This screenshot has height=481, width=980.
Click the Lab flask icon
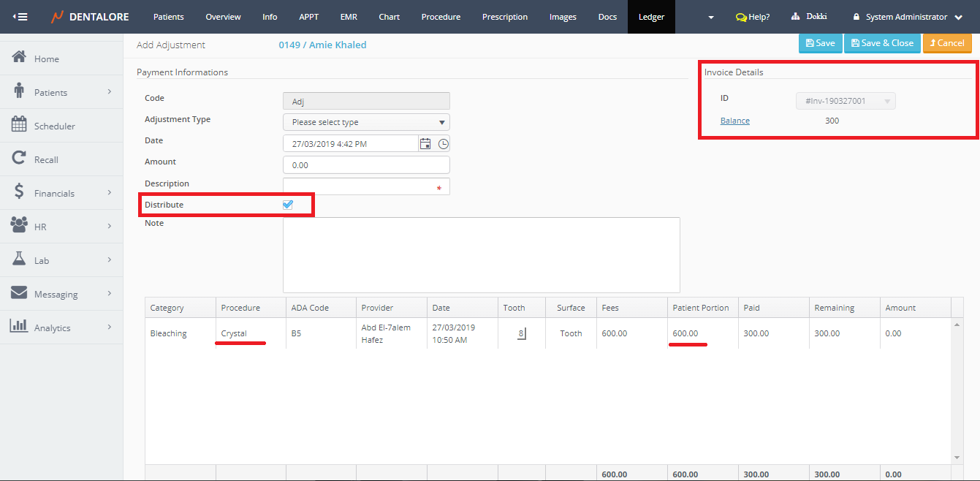(20, 260)
